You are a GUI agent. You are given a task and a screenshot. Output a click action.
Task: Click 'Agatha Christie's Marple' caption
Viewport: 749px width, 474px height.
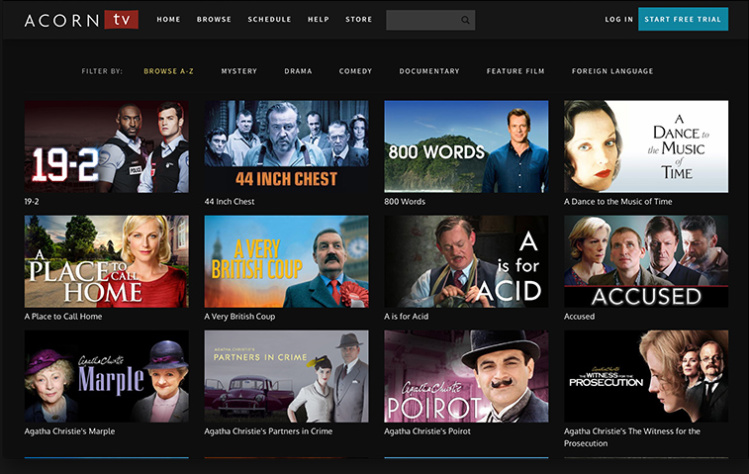tap(70, 431)
